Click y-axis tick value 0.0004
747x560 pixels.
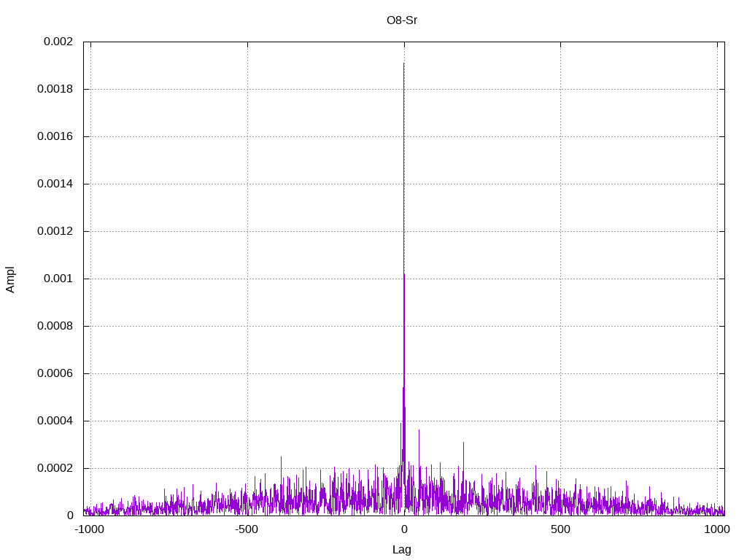(x=55, y=421)
